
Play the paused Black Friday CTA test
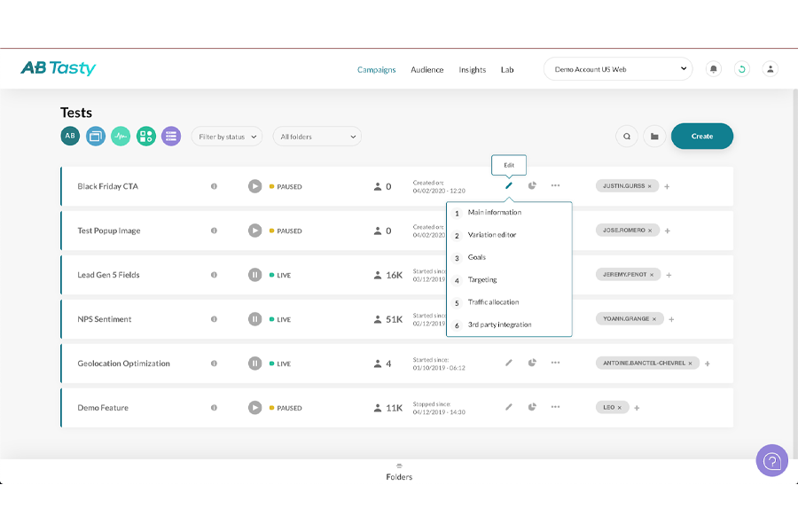click(254, 186)
